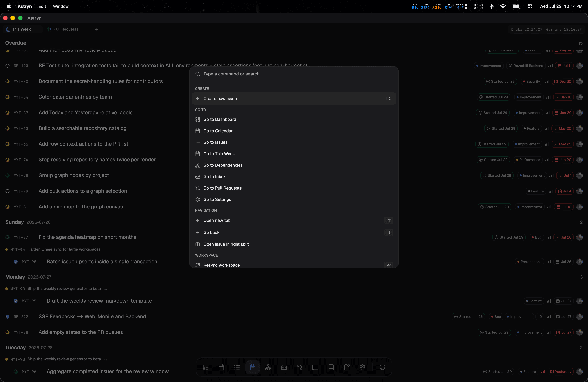This screenshot has height=382, width=588.
Task: Select the highlighted This Week dock icon
Action: tap(253, 367)
